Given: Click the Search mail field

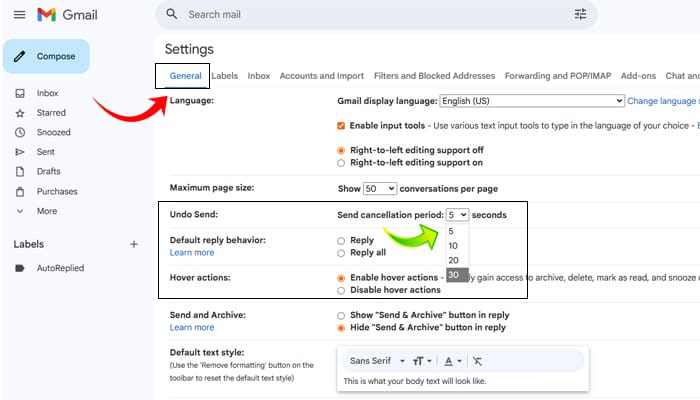Looking at the screenshot, I should pyautogui.click(x=375, y=15).
